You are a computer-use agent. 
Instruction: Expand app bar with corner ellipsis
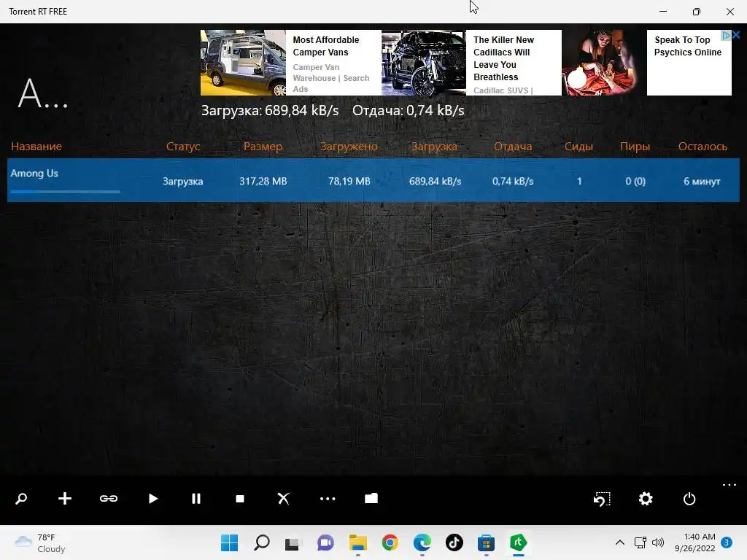tap(729, 485)
